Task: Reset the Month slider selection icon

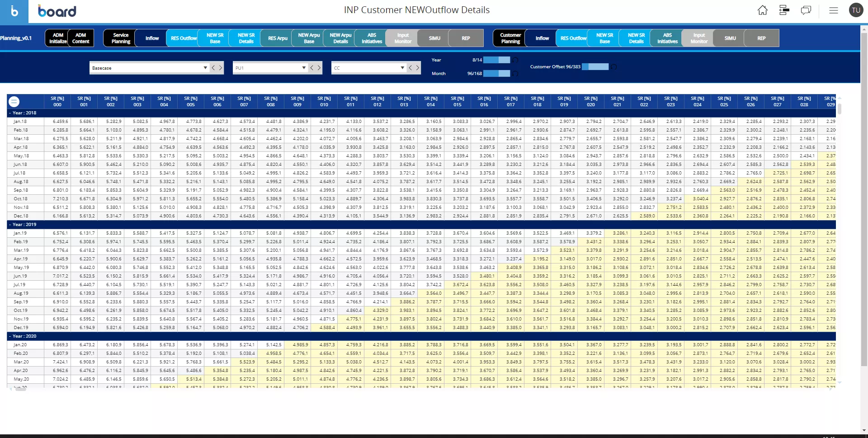Action: tap(515, 73)
